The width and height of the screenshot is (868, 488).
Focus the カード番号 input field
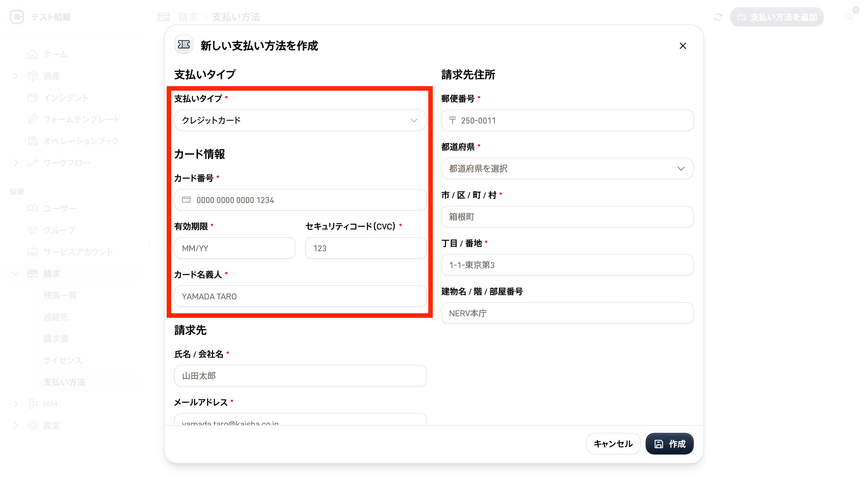[x=300, y=200]
